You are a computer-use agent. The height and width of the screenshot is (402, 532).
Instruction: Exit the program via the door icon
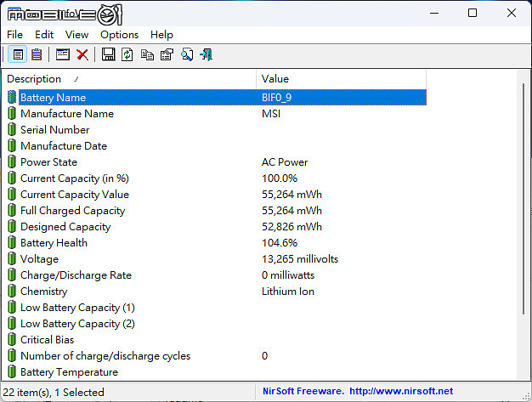(x=206, y=54)
